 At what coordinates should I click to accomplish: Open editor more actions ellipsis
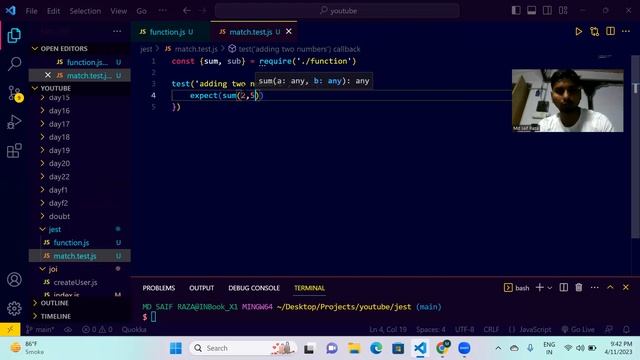[x=626, y=31]
